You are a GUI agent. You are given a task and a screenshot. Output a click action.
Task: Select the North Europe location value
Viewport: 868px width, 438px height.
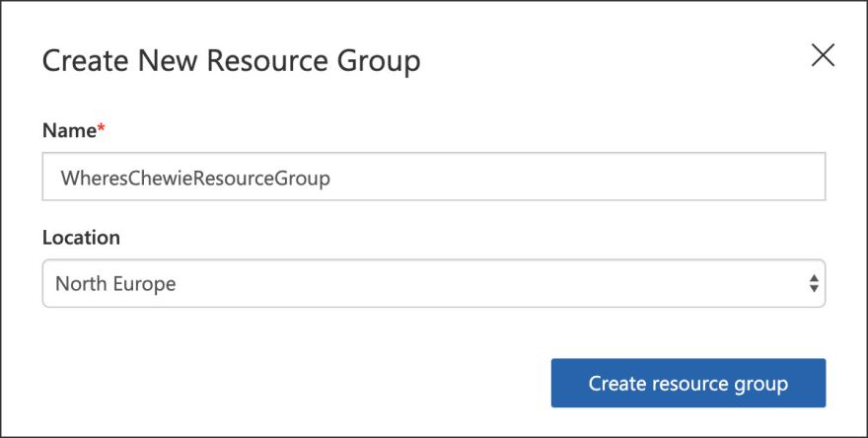click(115, 283)
